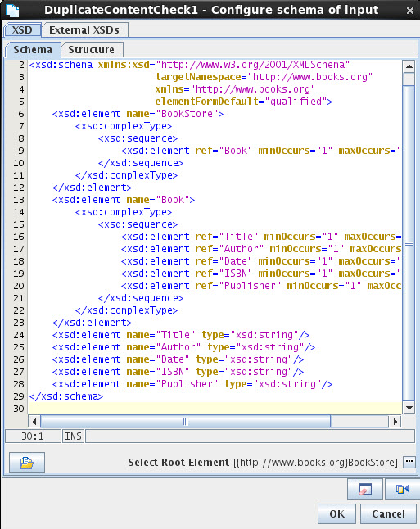Click the horizontal scrollbar right arrow
Viewport: 420px width, 529px height.
[395, 421]
